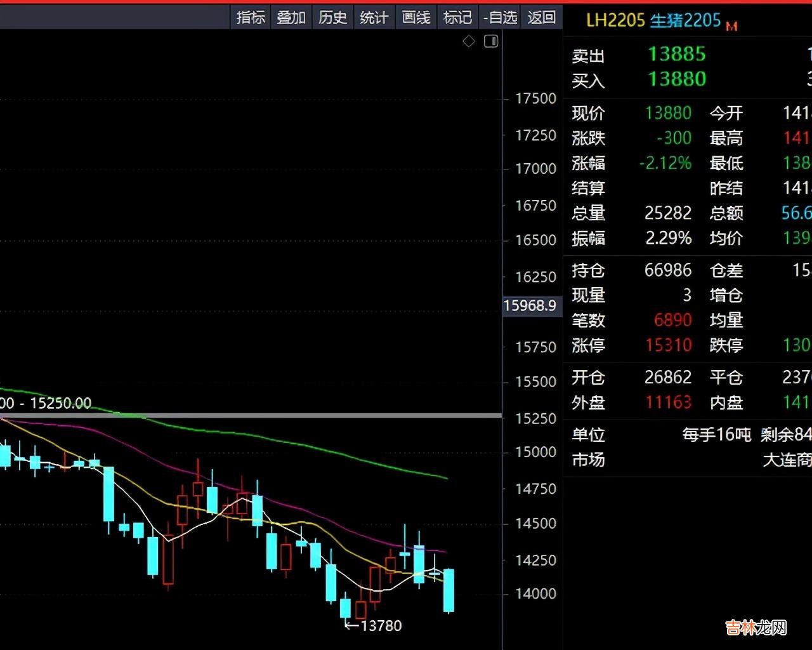The width and height of the screenshot is (812, 650).
Task: Click the 涨跌 value -300
Action: coord(674,138)
